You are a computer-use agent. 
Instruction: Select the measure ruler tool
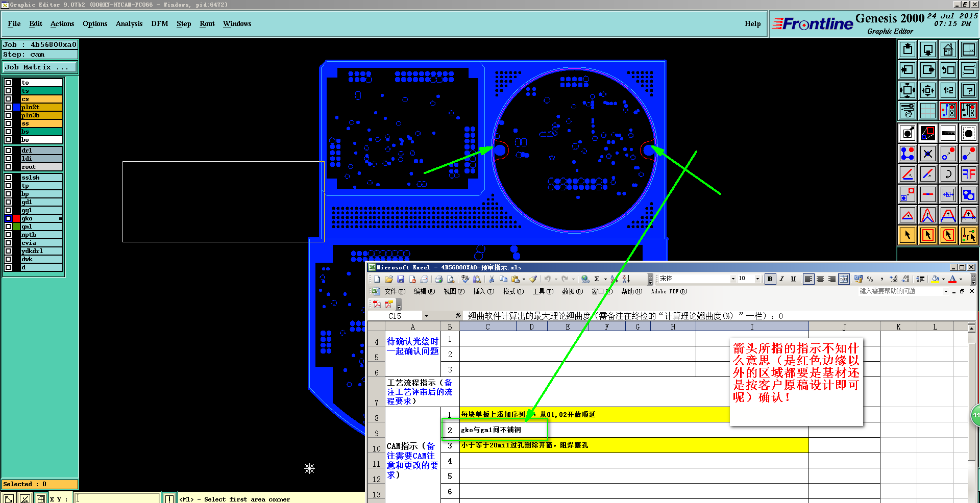[948, 133]
